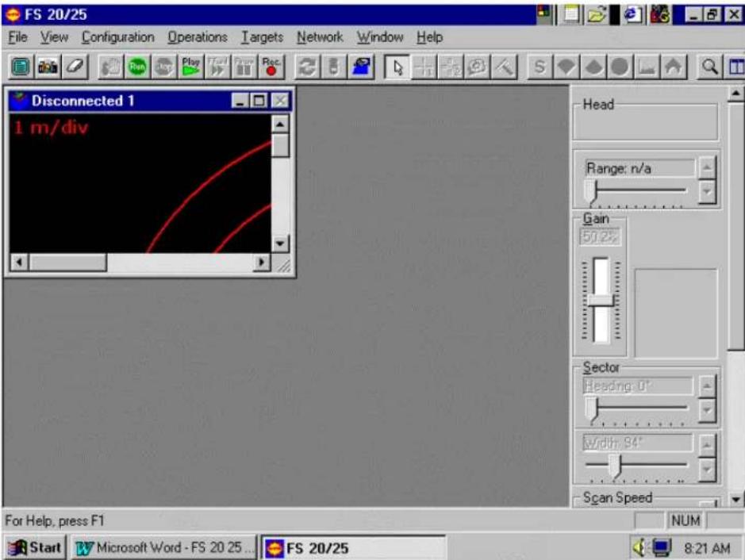This screenshot has width=745, height=560.
Task: Click the Disconnected 1 window right scroll arrow
Action: tap(261, 262)
